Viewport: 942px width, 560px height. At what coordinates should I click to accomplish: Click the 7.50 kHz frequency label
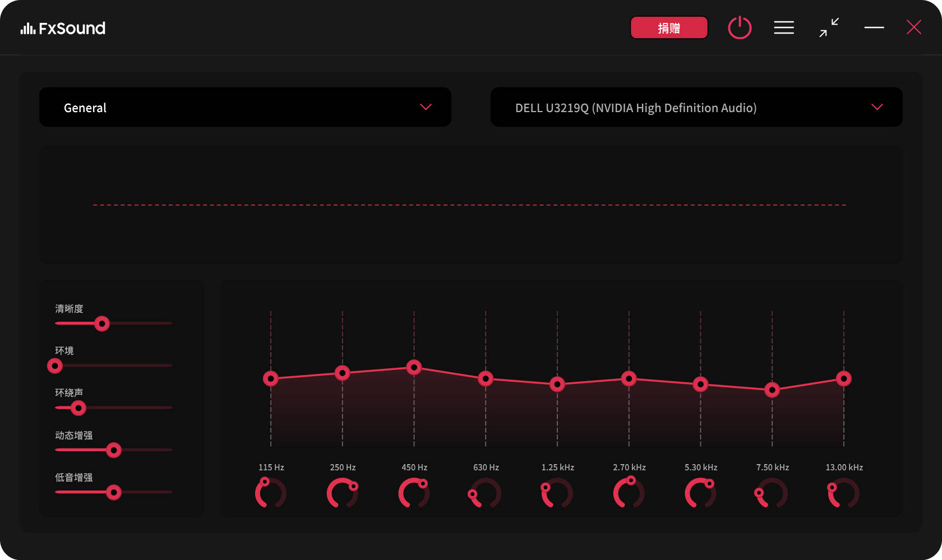[x=773, y=468]
